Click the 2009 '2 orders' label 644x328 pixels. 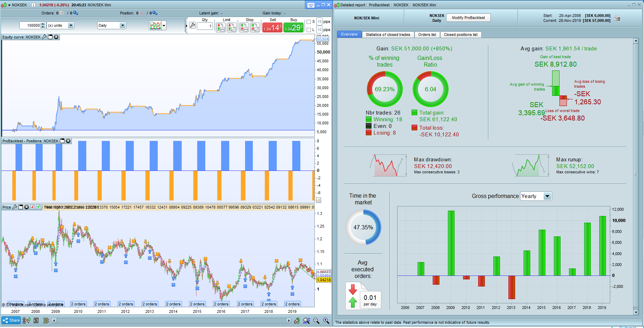pos(56,304)
